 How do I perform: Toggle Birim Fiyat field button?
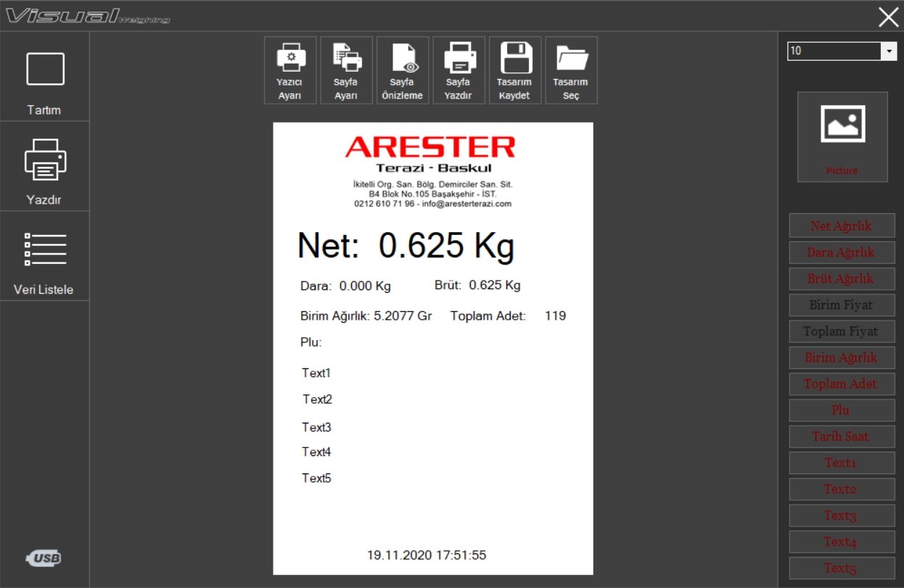[x=842, y=305]
